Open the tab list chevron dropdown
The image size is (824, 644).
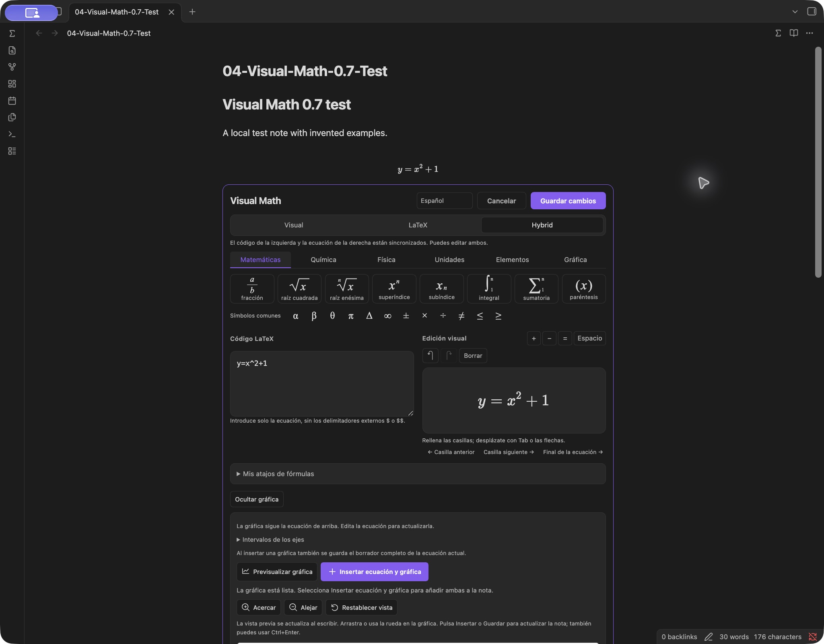click(795, 12)
